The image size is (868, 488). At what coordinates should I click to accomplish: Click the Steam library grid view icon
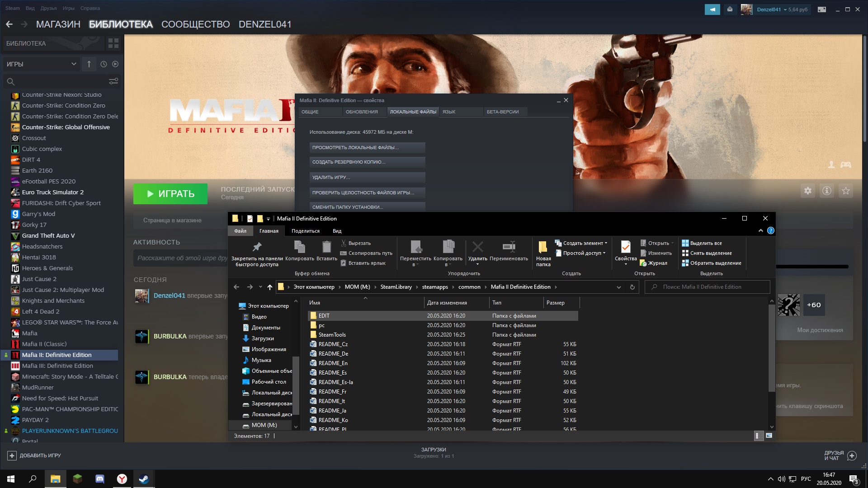113,43
